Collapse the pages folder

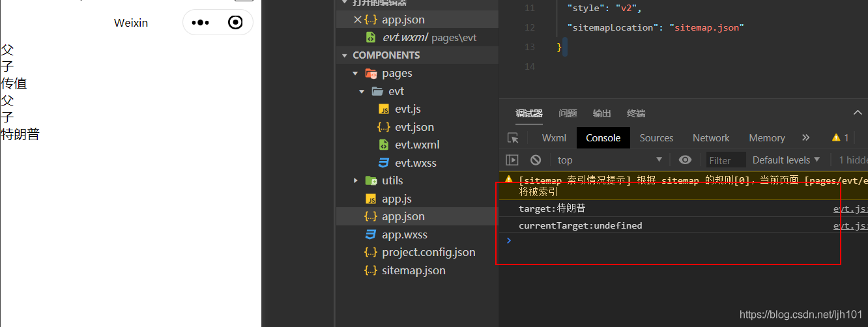(x=355, y=74)
